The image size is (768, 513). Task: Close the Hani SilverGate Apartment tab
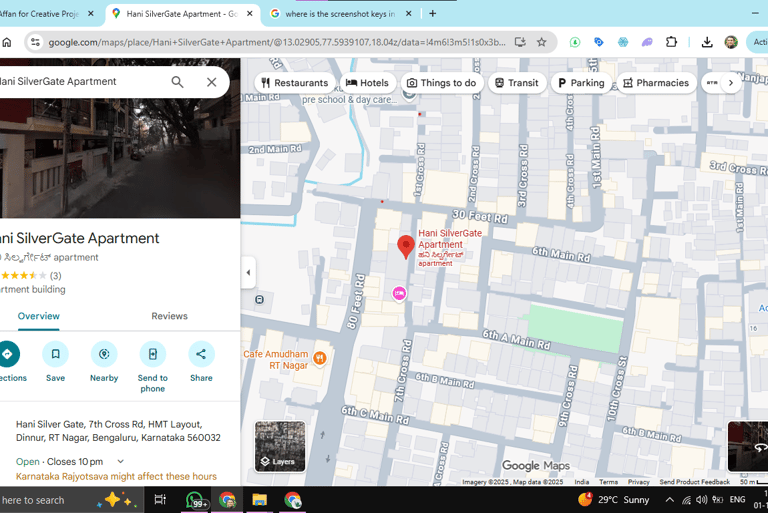coord(250,14)
